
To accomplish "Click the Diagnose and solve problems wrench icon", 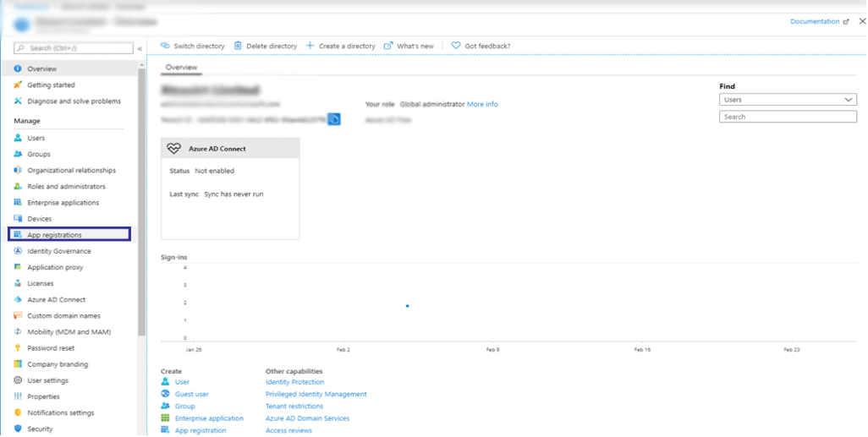I will click(x=18, y=101).
